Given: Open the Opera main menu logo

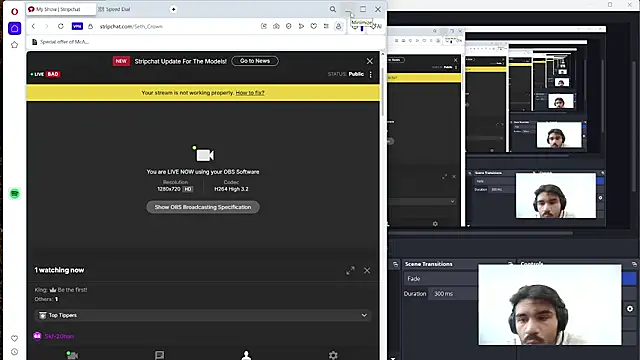Looking at the screenshot, I should pyautogui.click(x=14, y=11).
